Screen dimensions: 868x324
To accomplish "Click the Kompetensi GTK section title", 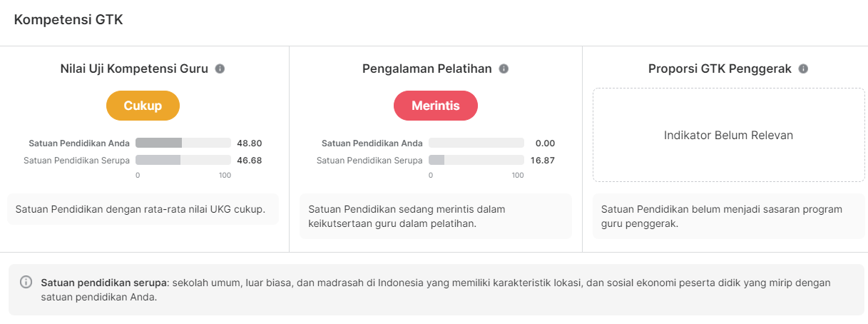I will tap(68, 20).
